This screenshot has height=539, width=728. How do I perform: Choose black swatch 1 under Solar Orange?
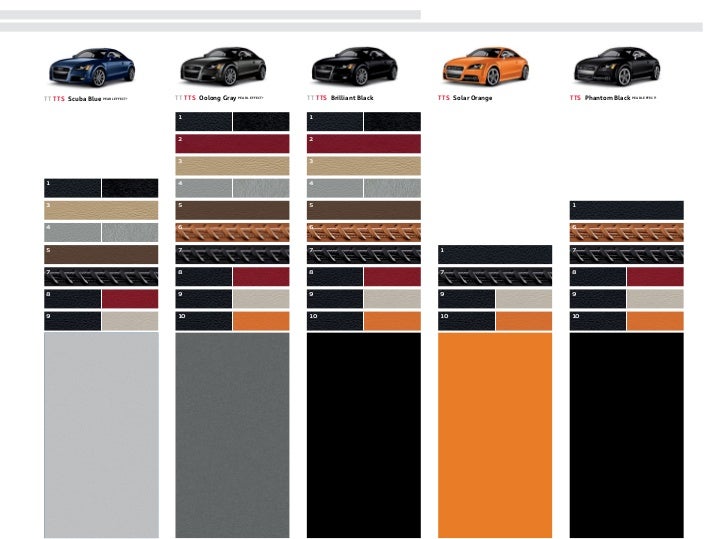495,254
